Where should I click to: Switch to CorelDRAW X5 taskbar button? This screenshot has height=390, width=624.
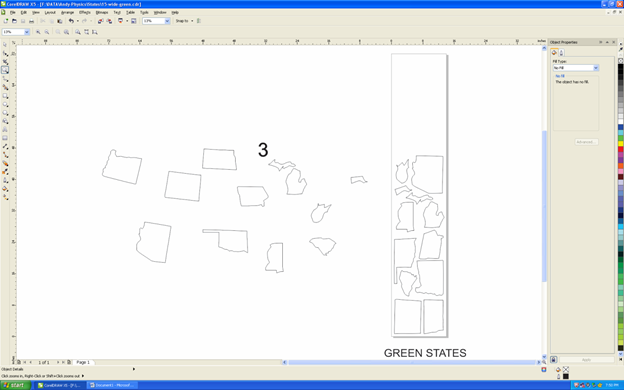60,385
